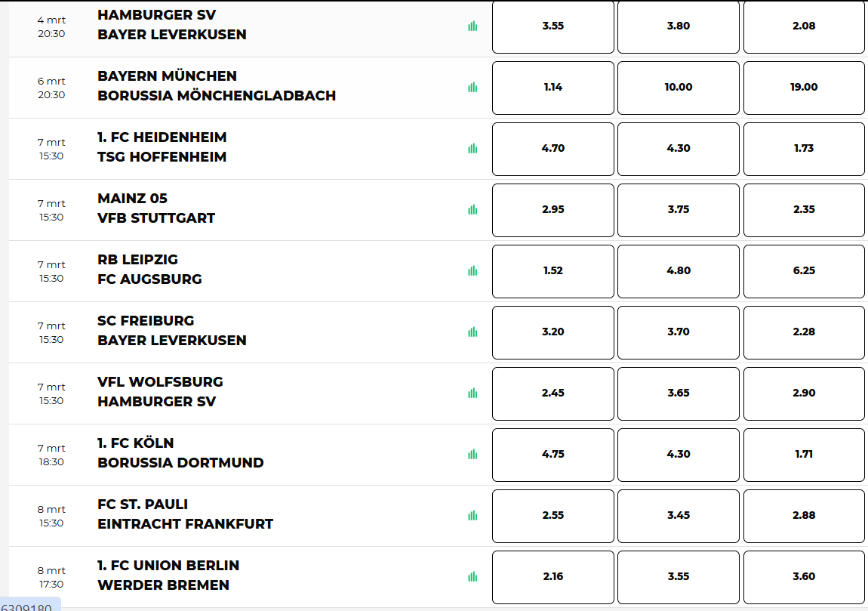Viewport: 868px width, 611px height.
Task: Open statistics icon for St. Pauli vs Frankfurt
Action: 472,515
